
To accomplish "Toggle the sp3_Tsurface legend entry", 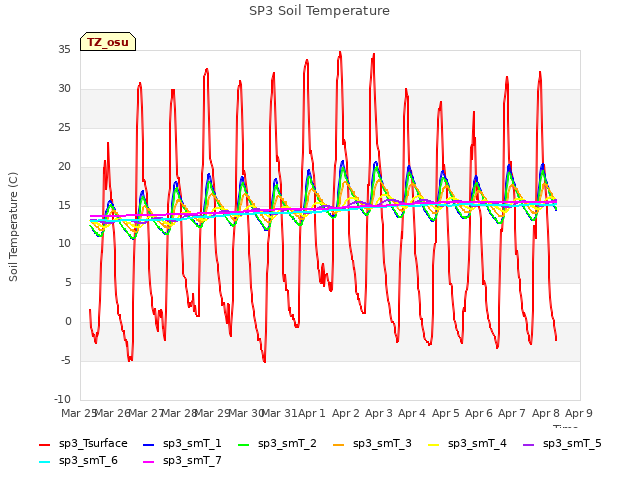I will (x=83, y=444).
